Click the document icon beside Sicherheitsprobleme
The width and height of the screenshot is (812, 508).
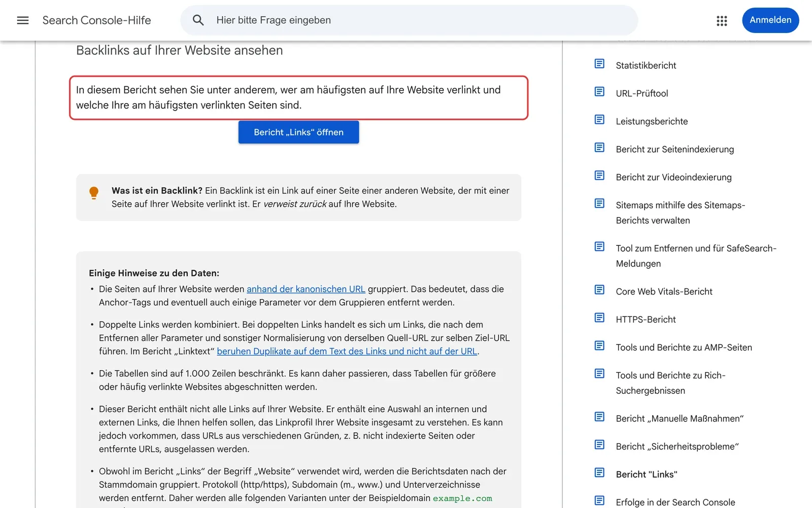(x=599, y=444)
